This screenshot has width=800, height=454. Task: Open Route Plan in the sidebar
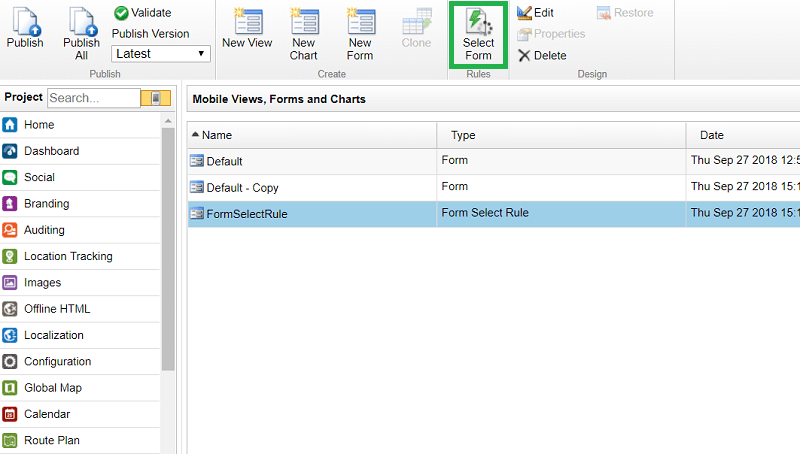coord(80,440)
